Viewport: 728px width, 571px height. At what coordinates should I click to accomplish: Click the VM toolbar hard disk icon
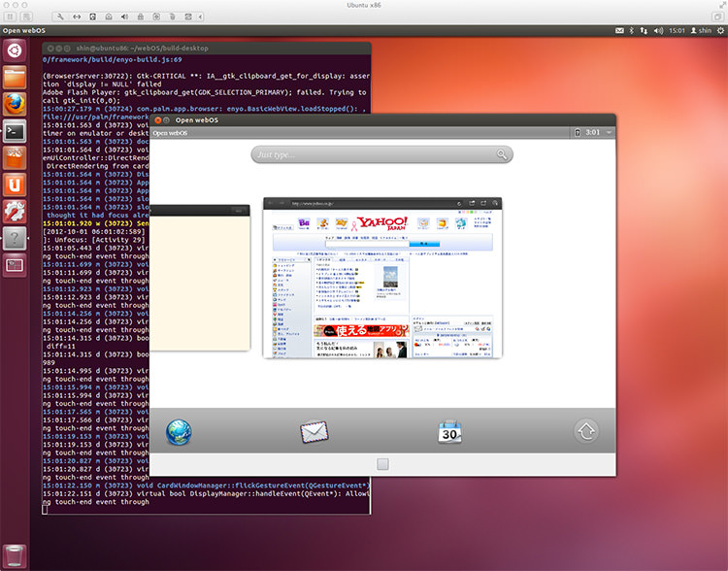tap(92, 17)
